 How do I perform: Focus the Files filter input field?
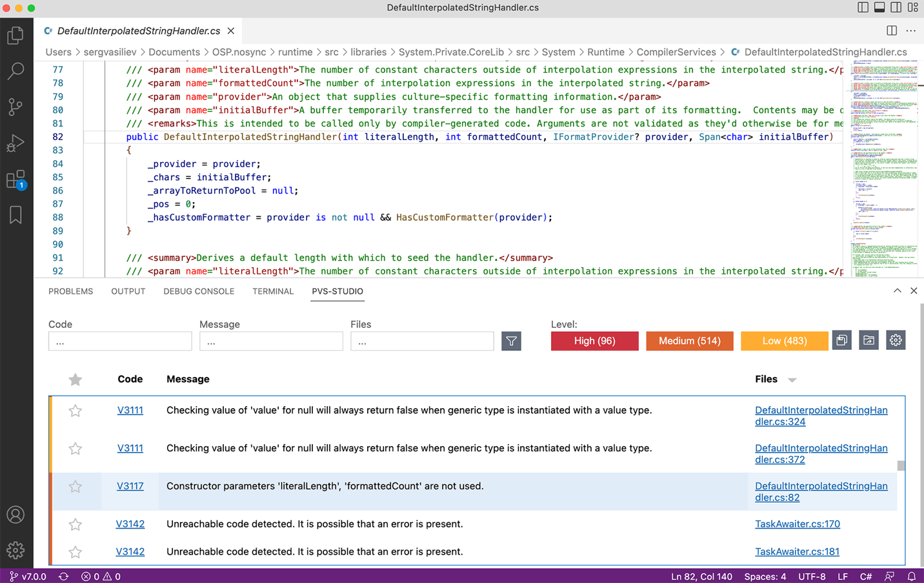[x=422, y=341]
